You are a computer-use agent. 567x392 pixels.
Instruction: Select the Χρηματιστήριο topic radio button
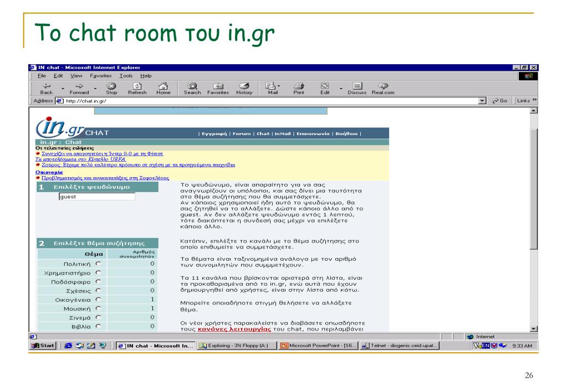98,273
